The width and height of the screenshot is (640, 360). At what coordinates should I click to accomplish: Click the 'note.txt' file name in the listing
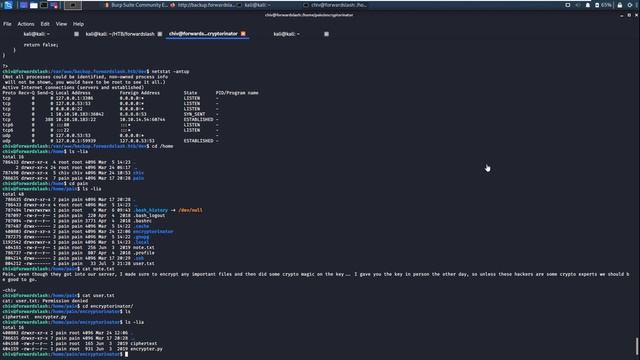(144, 247)
